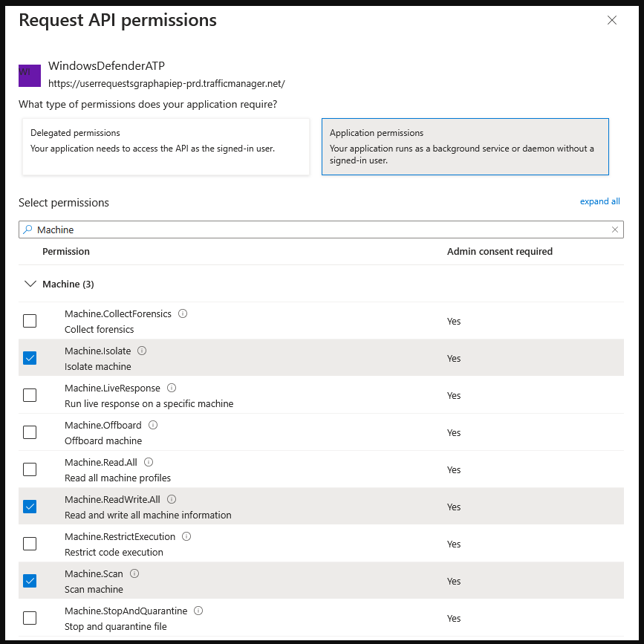Deselect Machine.ReadWrite.All permission
The image size is (644, 644).
point(30,507)
